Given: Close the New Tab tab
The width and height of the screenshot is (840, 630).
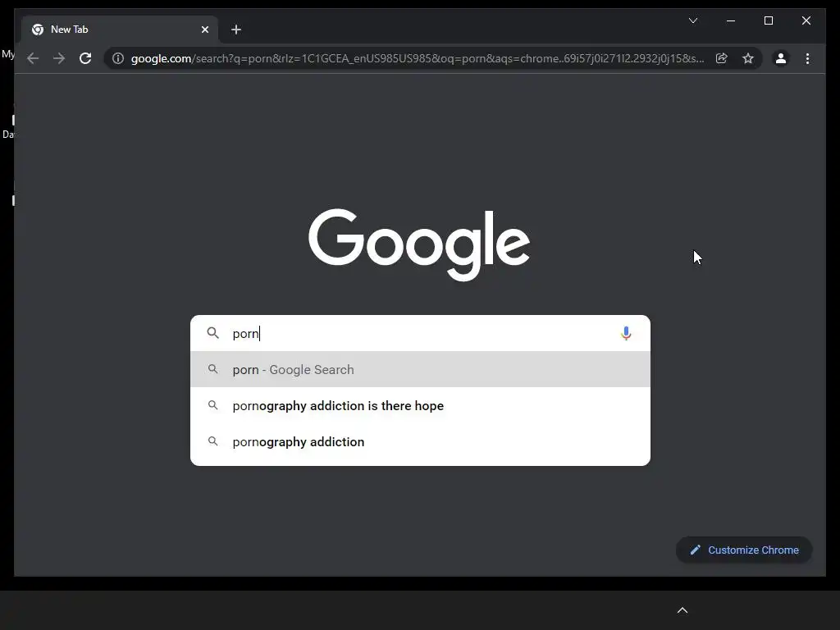Looking at the screenshot, I should click(x=204, y=30).
